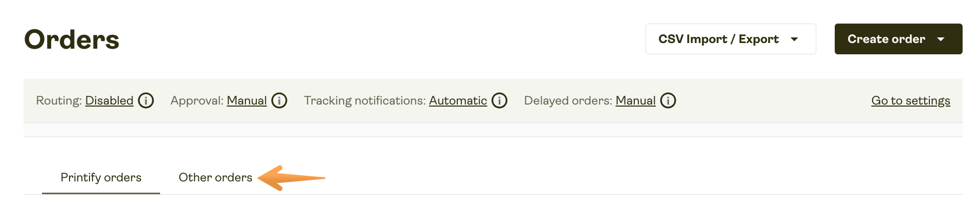Click the Delayed orders Manual link
Screen dimensions: 980x207
click(635, 100)
